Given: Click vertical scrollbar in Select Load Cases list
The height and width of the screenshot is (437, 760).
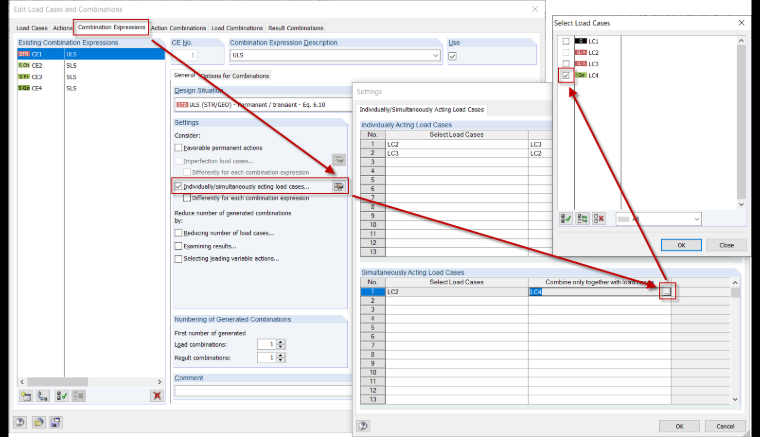Looking at the screenshot, I should pos(741,121).
